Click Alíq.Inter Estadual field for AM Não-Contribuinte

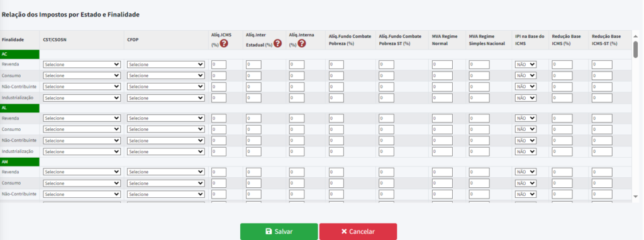pos(254,194)
